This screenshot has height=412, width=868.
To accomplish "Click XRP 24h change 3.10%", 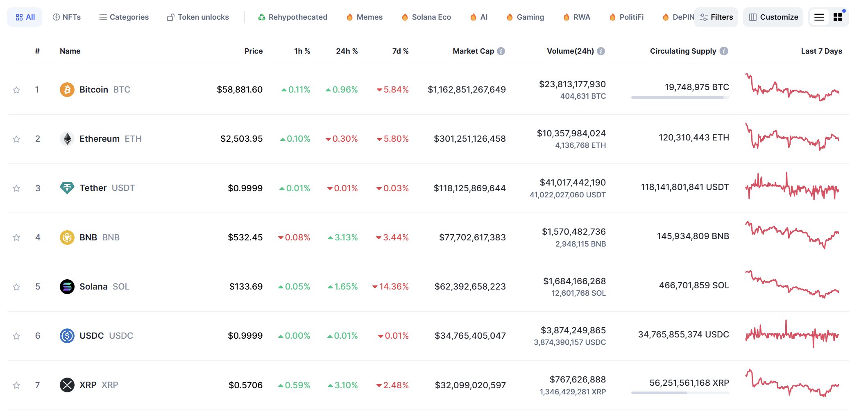I will [342, 385].
